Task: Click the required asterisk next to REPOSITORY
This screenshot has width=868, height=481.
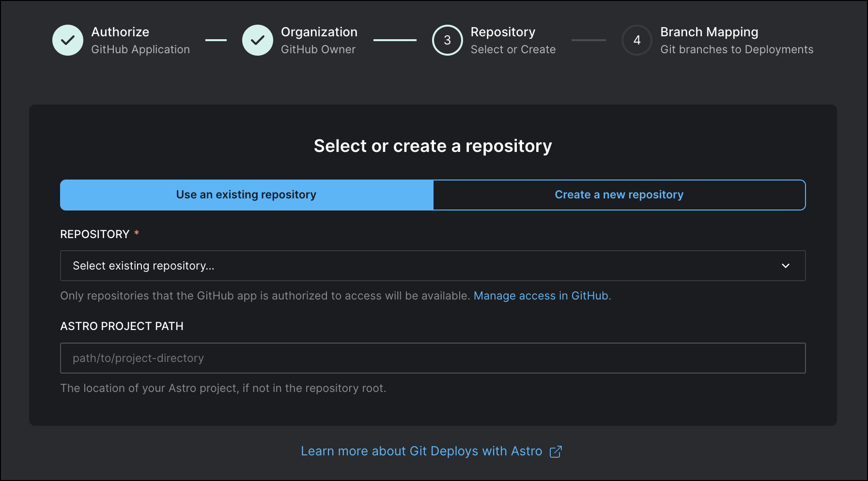Action: click(x=136, y=234)
